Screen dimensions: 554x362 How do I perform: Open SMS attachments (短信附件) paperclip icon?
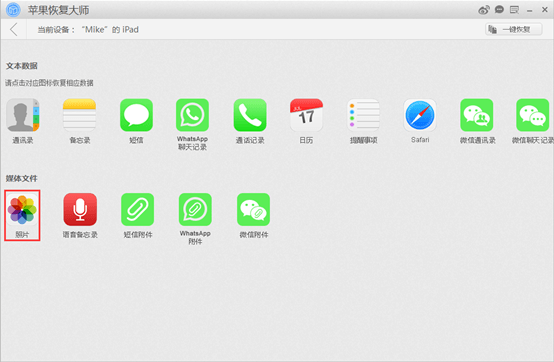(137, 210)
